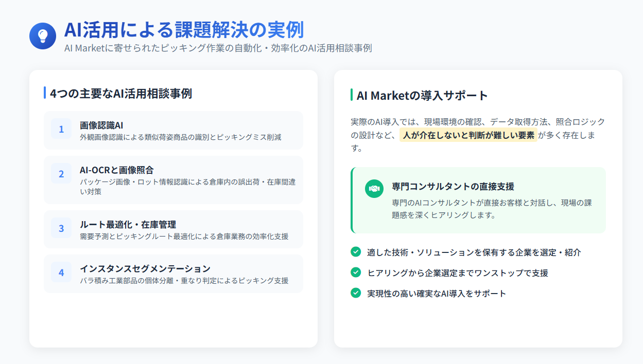The height and width of the screenshot is (364, 643).
Task: Click checkmark icon beside 適した技術・ソリューション
Action: pos(356,251)
